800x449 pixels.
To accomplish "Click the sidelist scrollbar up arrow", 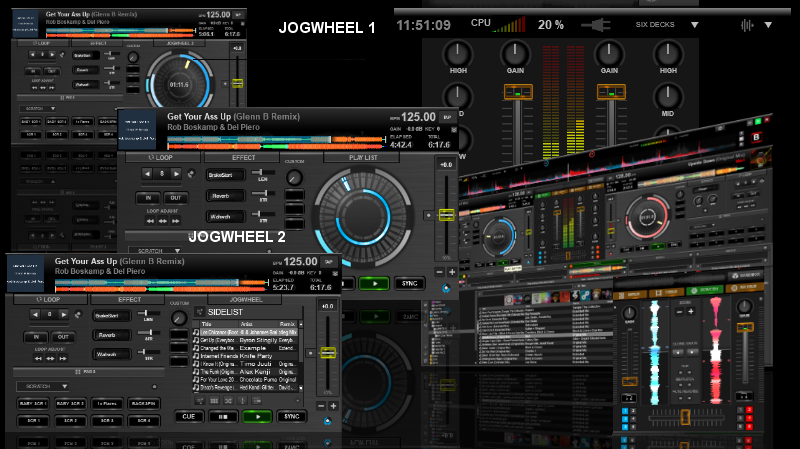I will point(301,325).
